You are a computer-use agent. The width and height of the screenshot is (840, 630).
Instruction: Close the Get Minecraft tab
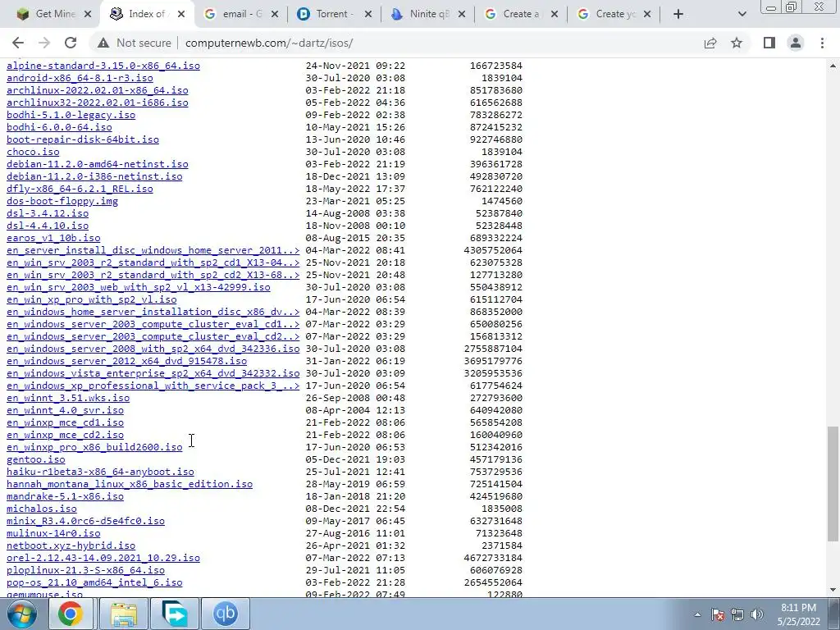[89, 14]
